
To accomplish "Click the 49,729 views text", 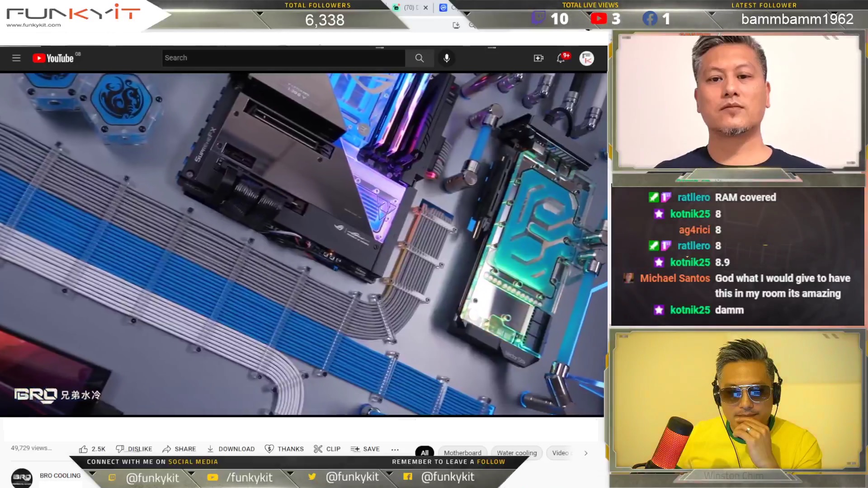I will tap(31, 448).
